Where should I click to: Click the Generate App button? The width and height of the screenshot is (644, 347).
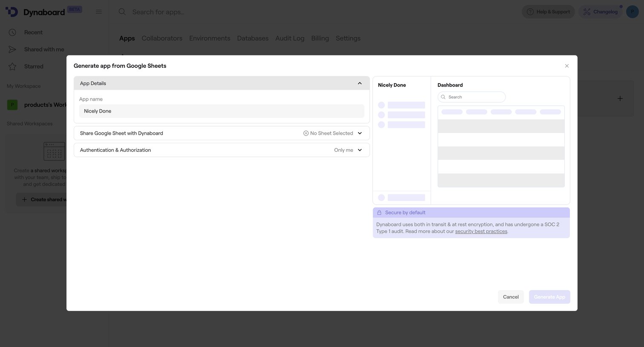pos(549,297)
